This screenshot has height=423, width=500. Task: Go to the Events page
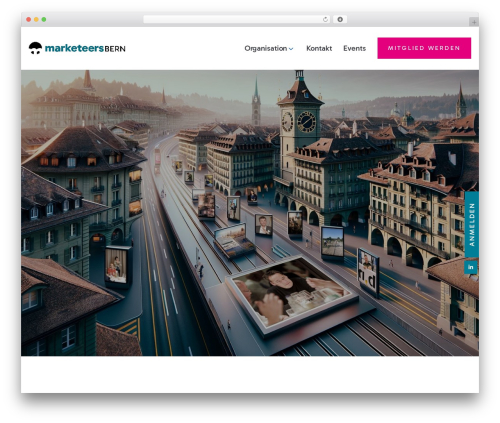coord(354,48)
